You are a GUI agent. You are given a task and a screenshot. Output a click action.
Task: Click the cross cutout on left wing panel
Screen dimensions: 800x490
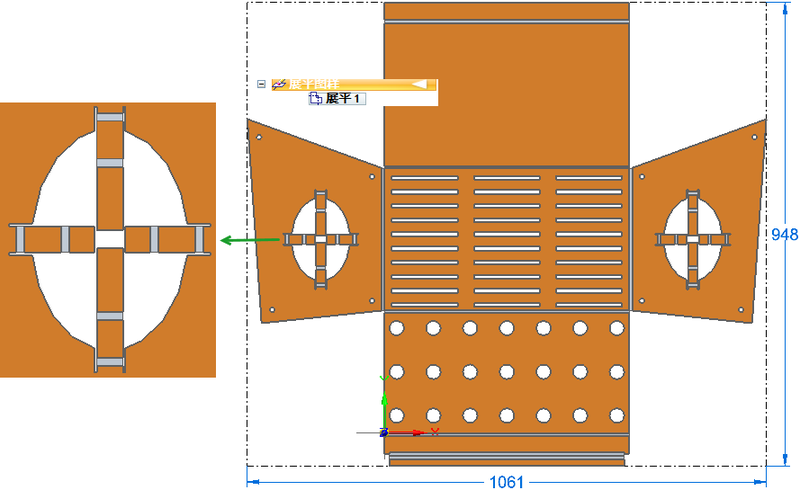321,239
